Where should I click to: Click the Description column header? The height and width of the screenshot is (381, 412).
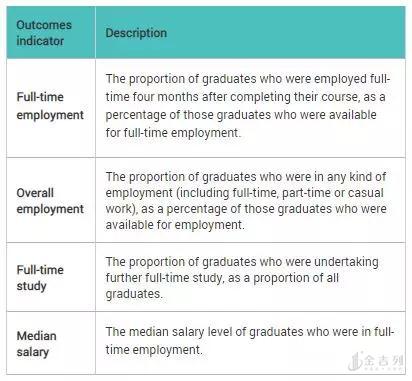coord(136,33)
